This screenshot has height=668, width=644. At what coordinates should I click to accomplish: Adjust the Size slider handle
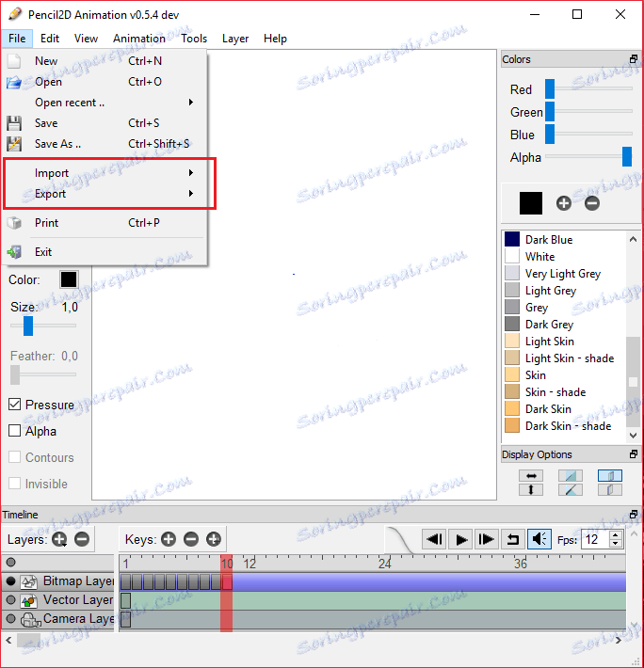(x=28, y=326)
